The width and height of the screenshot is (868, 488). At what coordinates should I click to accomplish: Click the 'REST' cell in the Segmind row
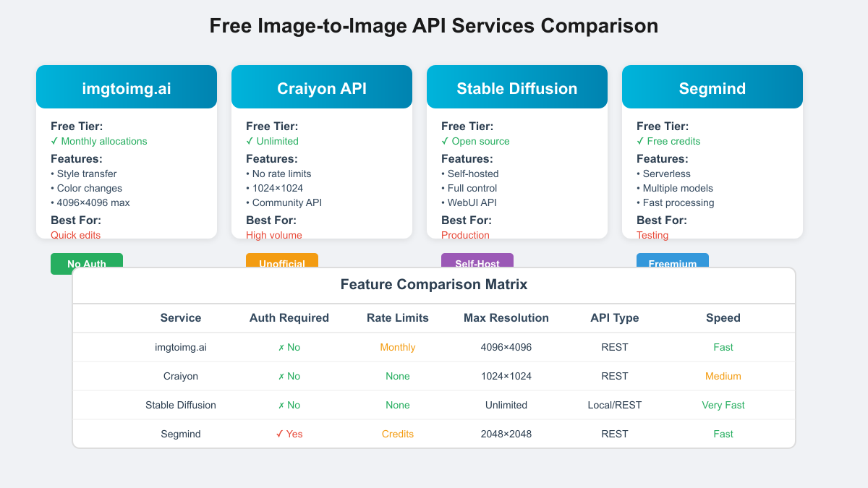pyautogui.click(x=615, y=434)
